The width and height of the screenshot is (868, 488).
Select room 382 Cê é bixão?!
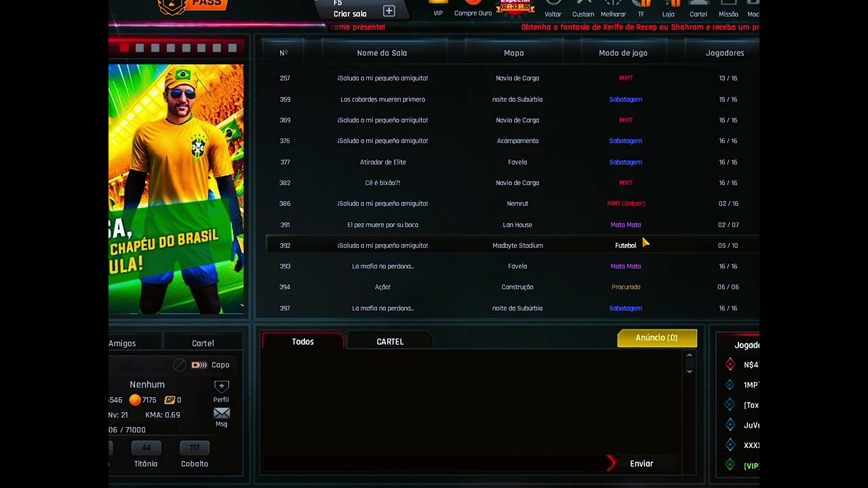[512, 182]
